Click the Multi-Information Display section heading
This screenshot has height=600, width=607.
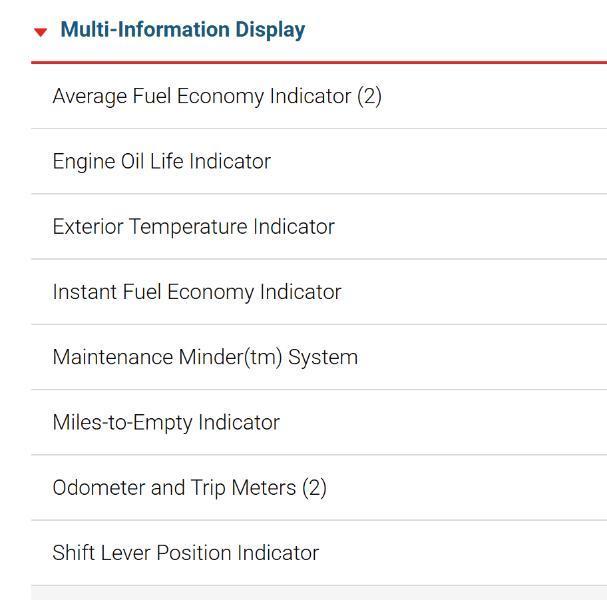point(182,30)
